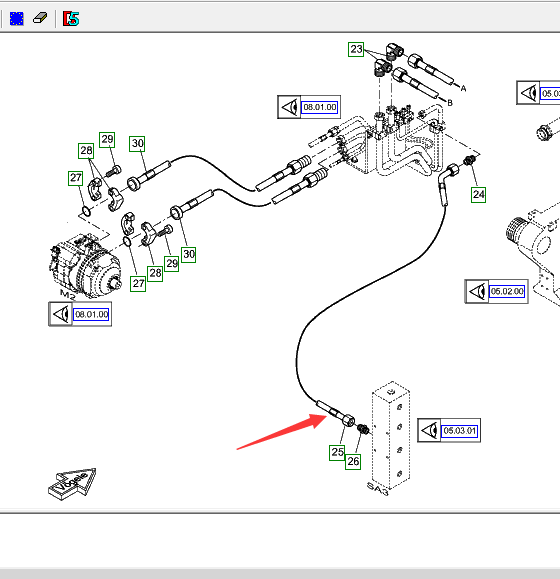
Task: Open the 08.01.00 link near valve block
Action: [x=320, y=107]
